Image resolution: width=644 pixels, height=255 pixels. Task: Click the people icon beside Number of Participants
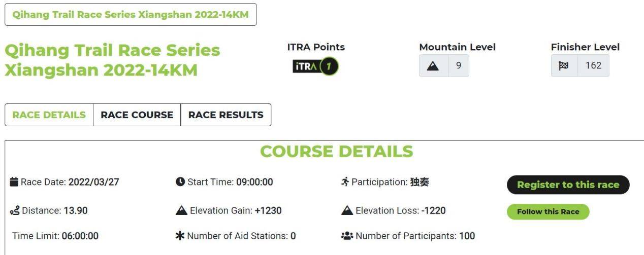tap(347, 236)
